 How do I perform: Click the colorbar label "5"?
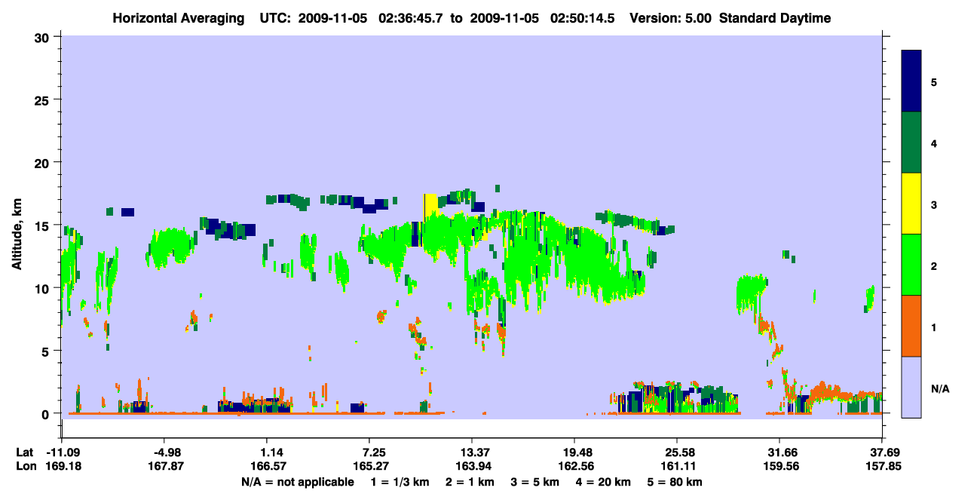pyautogui.click(x=934, y=81)
